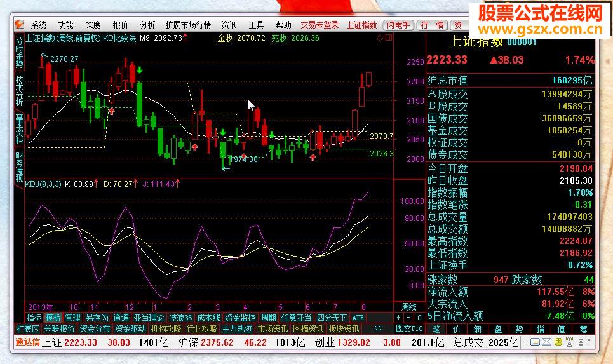Screen dimensions: 613x364
Task: Open the 资金驱动 tab
Action: click(x=130, y=328)
